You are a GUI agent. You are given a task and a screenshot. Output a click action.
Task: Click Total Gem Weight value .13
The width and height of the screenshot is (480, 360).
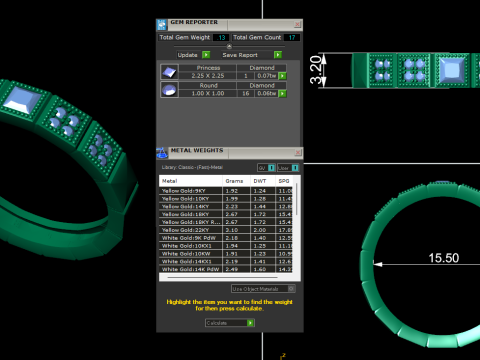220,38
